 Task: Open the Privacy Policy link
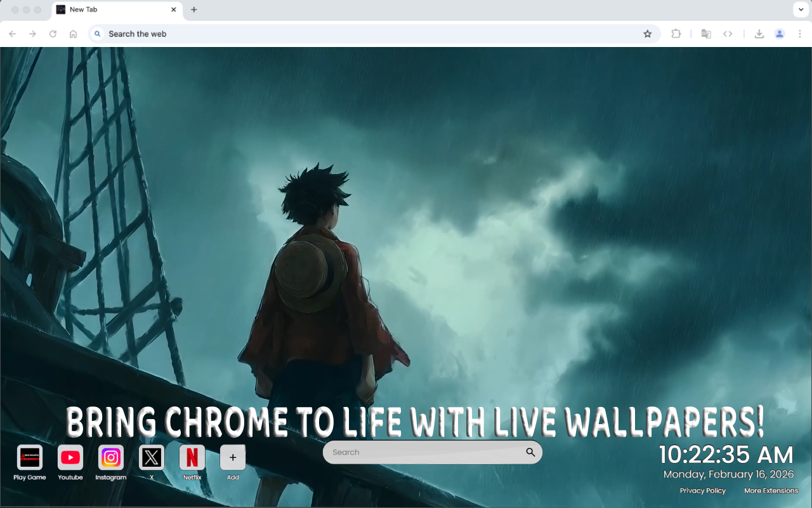pyautogui.click(x=703, y=491)
